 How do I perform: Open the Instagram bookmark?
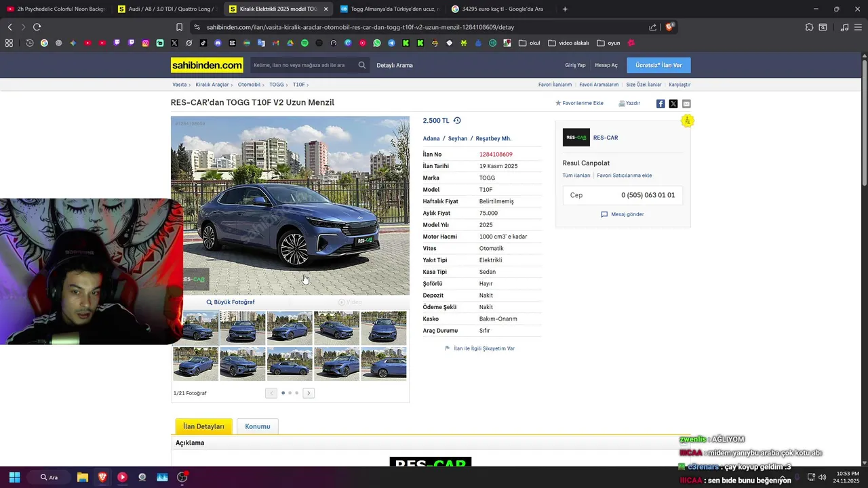(145, 43)
